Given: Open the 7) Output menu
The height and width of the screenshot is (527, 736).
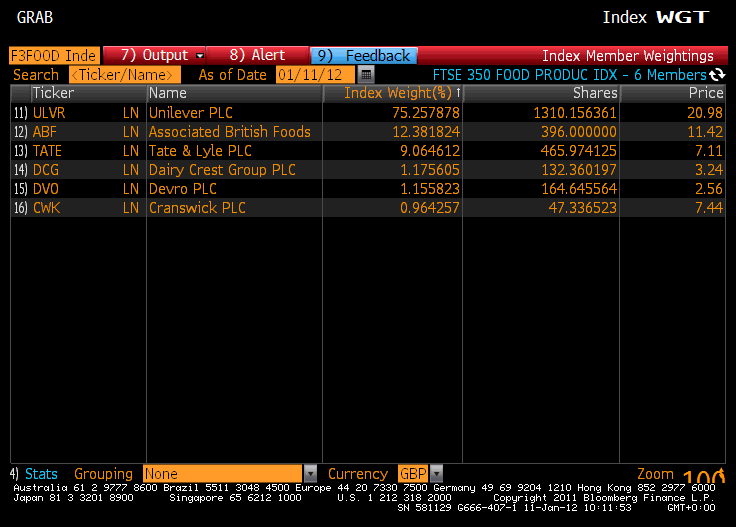Looking at the screenshot, I should (x=154, y=55).
